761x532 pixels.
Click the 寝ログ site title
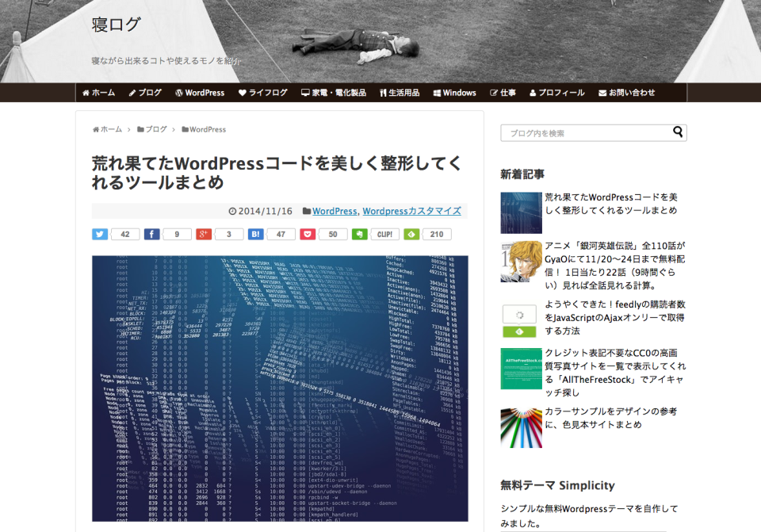pyautogui.click(x=116, y=25)
